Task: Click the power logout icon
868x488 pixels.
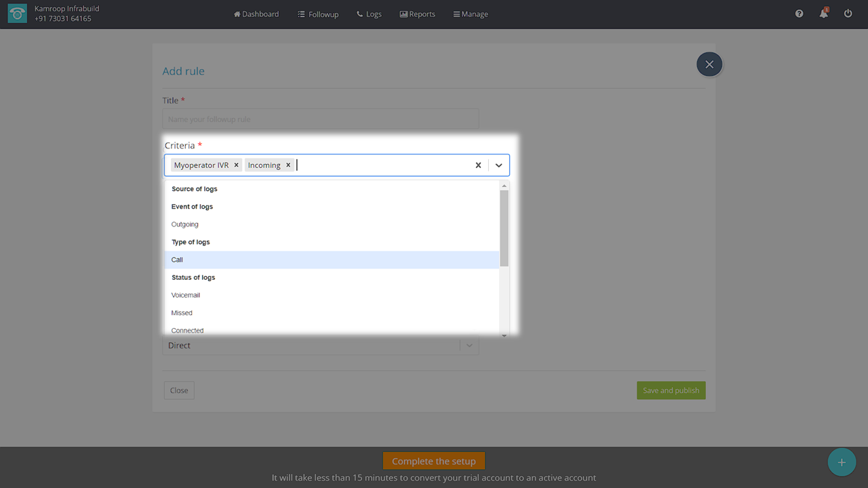Action: click(x=848, y=14)
